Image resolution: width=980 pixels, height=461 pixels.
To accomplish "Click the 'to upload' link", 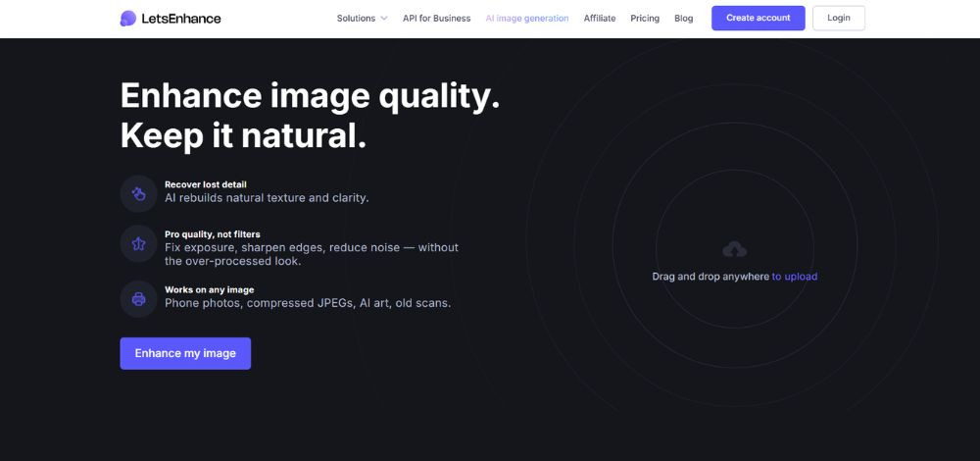I will pos(795,277).
